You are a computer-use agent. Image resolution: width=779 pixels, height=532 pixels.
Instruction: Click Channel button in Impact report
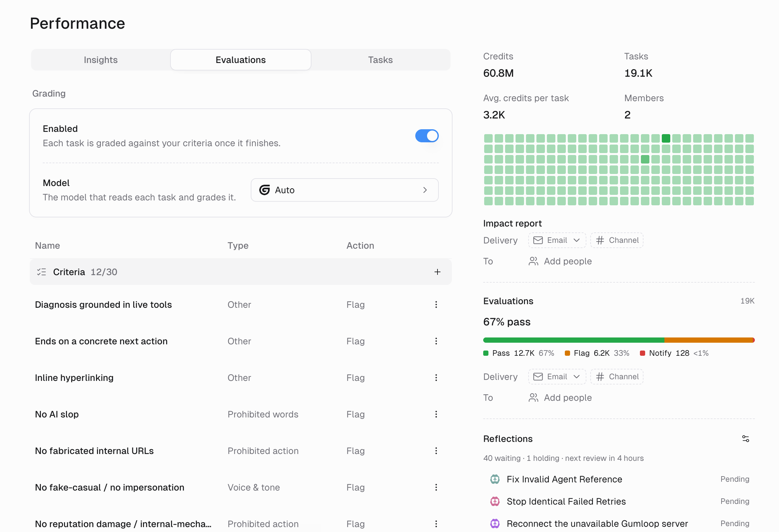coord(616,240)
